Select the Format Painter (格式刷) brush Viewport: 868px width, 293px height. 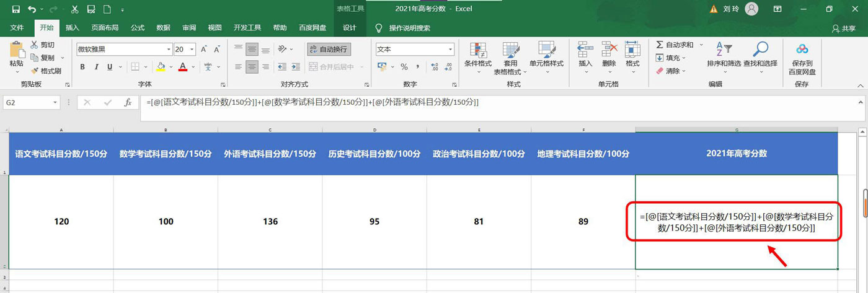point(45,71)
